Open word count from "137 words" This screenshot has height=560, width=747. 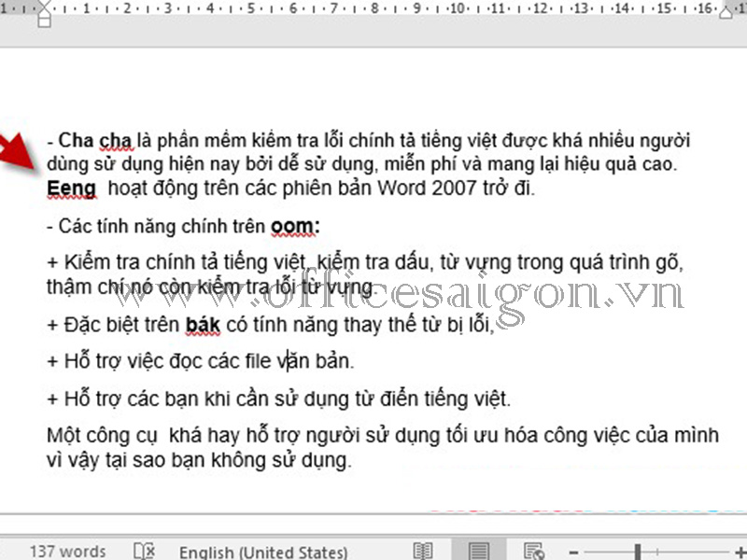click(67, 552)
